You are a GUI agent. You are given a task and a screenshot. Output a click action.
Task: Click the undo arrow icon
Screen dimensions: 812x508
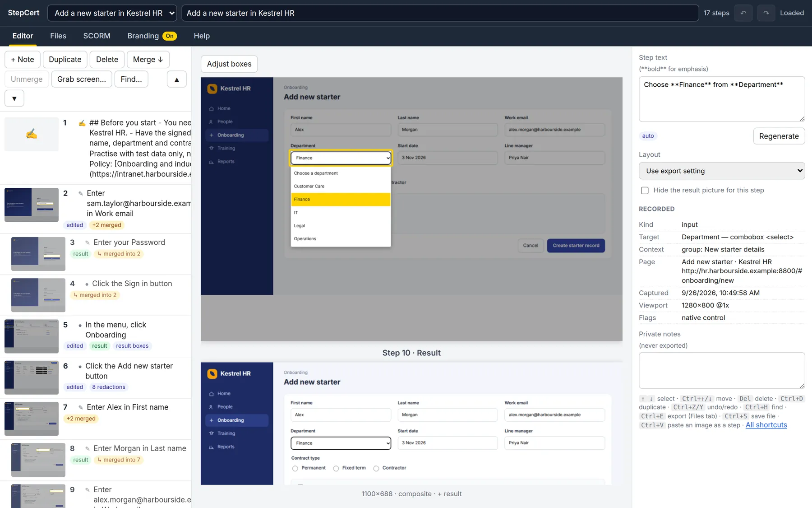click(x=743, y=13)
